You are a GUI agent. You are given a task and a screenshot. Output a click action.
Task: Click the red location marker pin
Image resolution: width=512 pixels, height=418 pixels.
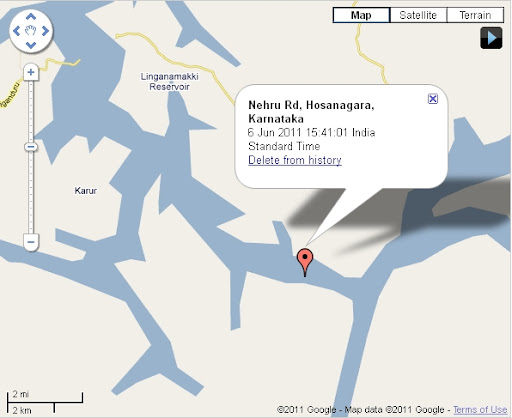coord(305,262)
